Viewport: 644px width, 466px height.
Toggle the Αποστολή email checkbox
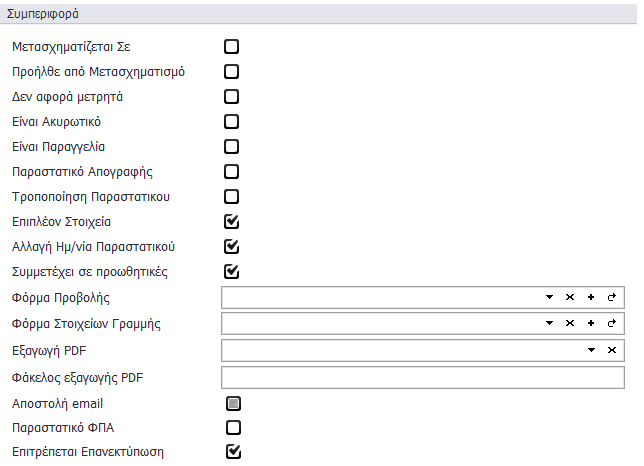coord(233,404)
